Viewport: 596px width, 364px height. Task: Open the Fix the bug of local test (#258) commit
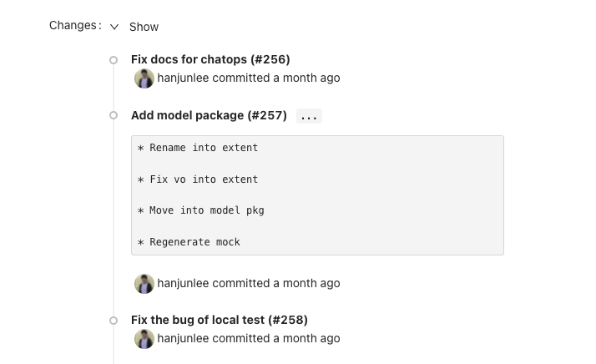point(220,320)
